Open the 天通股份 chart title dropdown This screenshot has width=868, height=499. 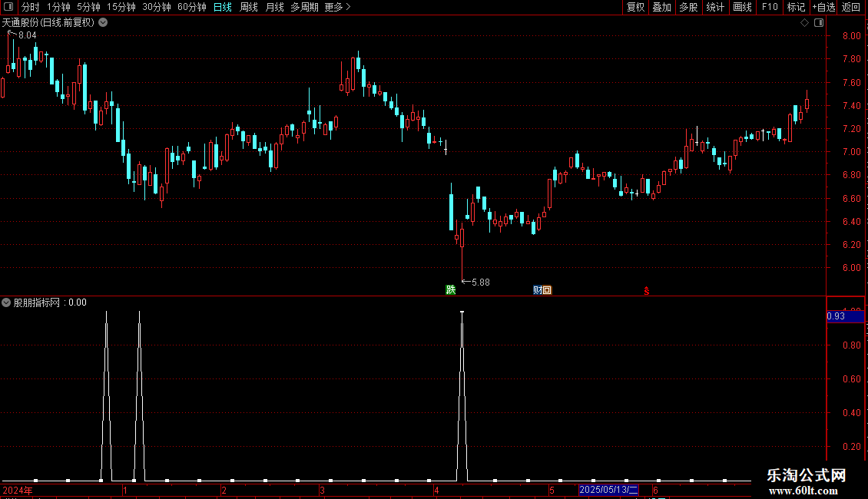pyautogui.click(x=103, y=23)
